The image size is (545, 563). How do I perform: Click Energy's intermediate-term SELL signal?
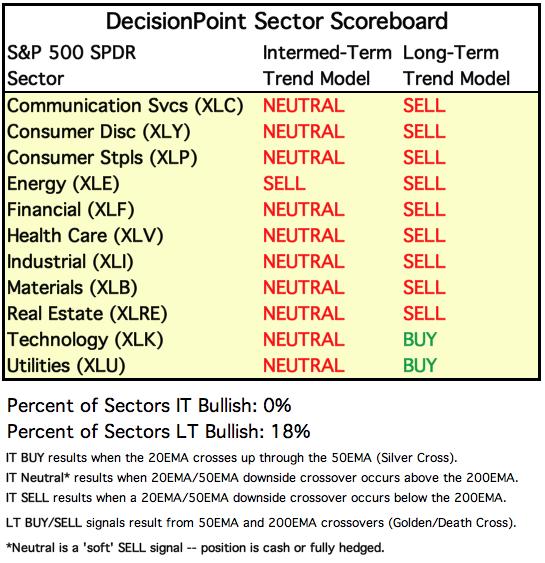pyautogui.click(x=284, y=184)
